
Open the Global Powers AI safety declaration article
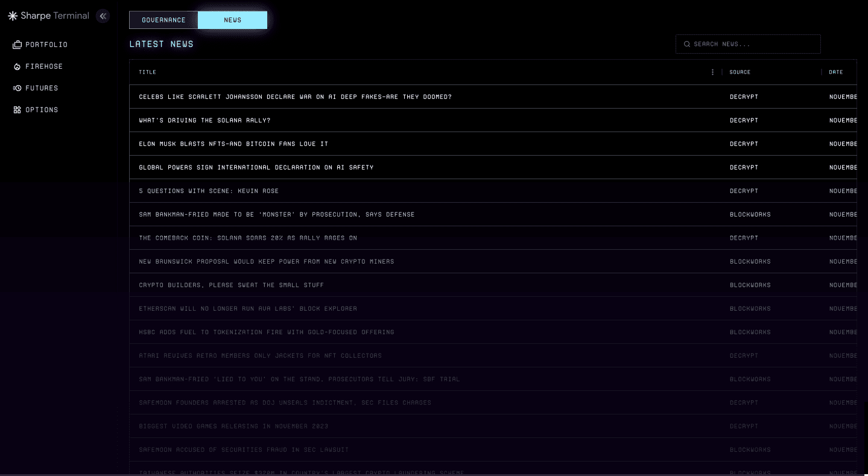[256, 167]
